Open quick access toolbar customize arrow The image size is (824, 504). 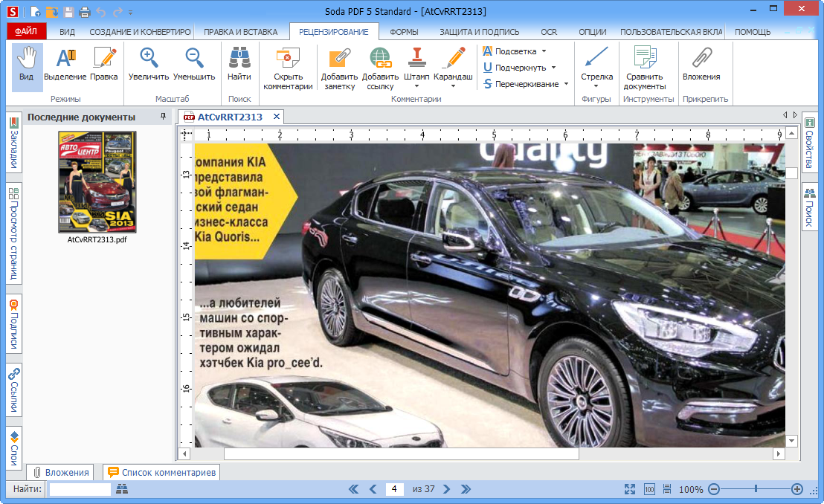(x=131, y=12)
